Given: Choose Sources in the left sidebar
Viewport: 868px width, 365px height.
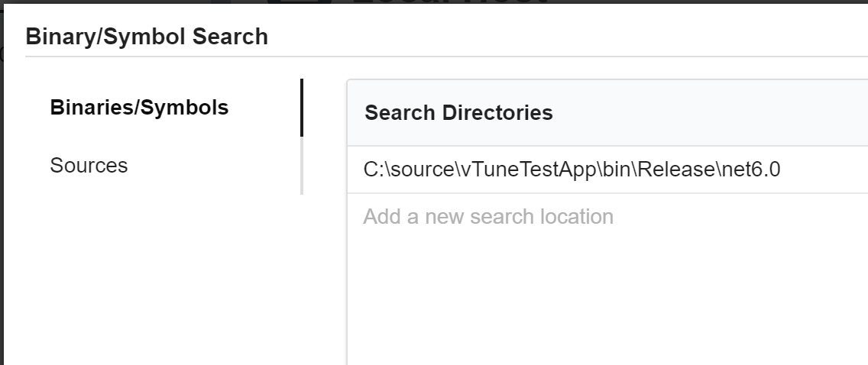Looking at the screenshot, I should pos(89,166).
